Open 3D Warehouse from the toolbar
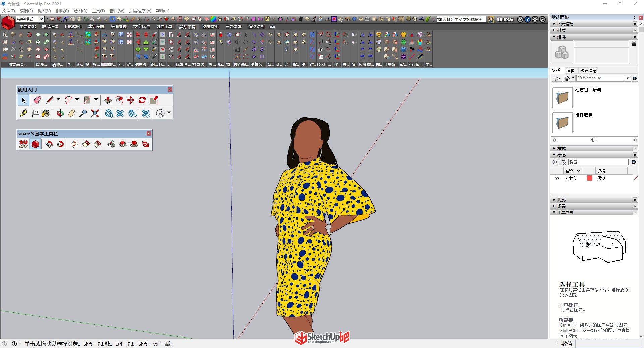 click(109, 113)
